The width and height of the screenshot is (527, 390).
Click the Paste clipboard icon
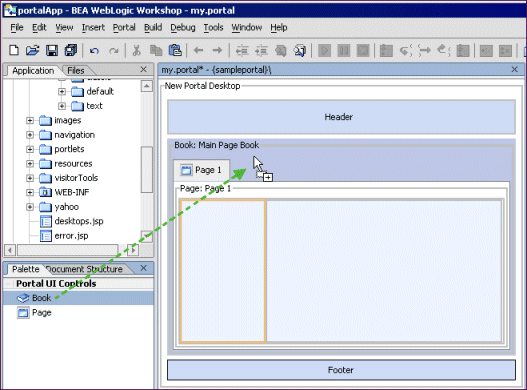(x=175, y=50)
